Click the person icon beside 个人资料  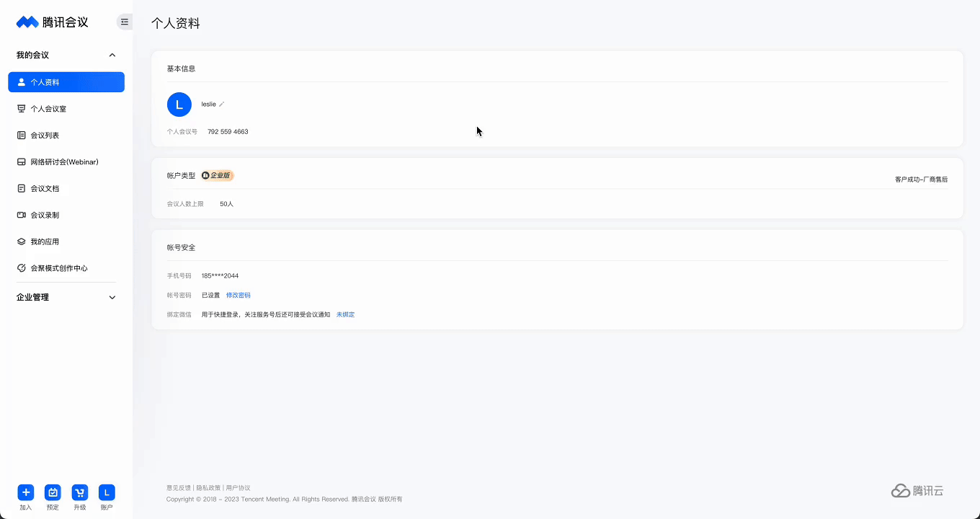[22, 82]
